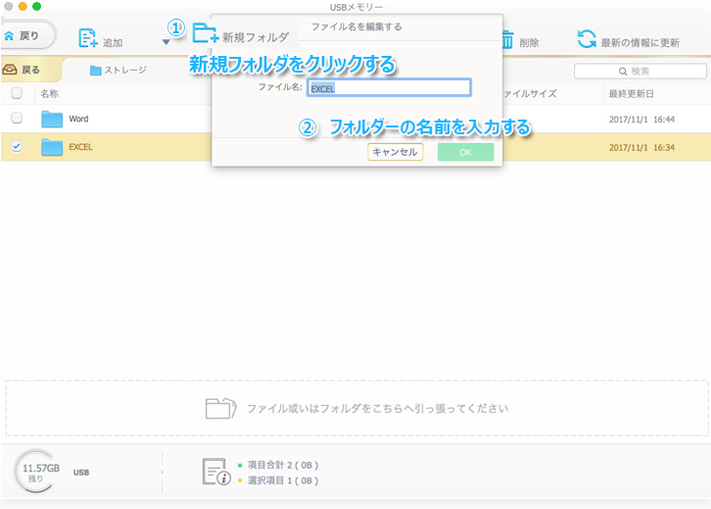This screenshot has height=509, width=711.
Task: Toggle the select-all checkbox in header
Action: (17, 93)
